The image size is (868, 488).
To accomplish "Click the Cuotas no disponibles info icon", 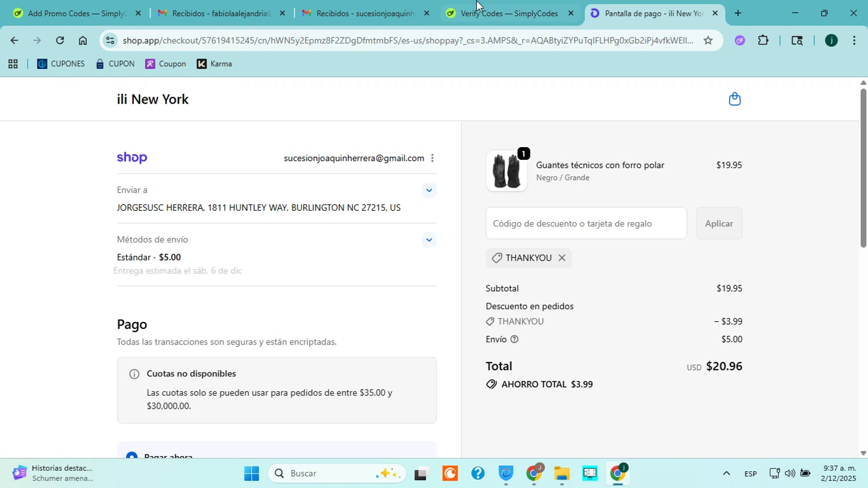I will (x=134, y=374).
